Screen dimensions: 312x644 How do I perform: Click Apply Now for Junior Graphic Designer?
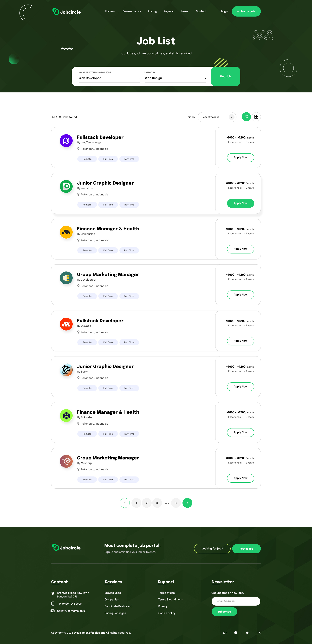240,203
